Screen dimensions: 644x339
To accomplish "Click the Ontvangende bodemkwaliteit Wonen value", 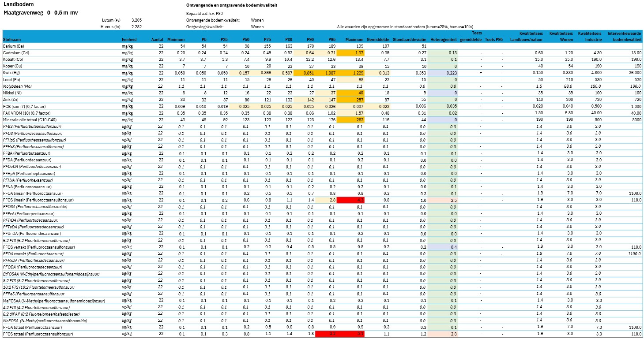I will pyautogui.click(x=257, y=20).
